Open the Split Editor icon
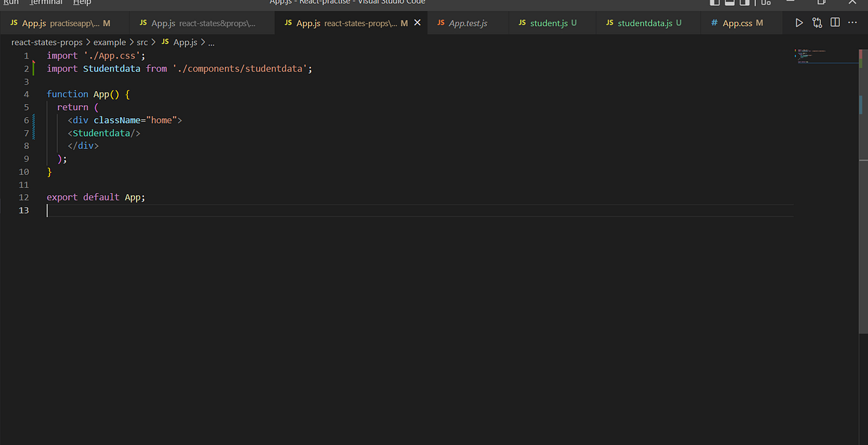The height and width of the screenshot is (445, 868). click(835, 22)
